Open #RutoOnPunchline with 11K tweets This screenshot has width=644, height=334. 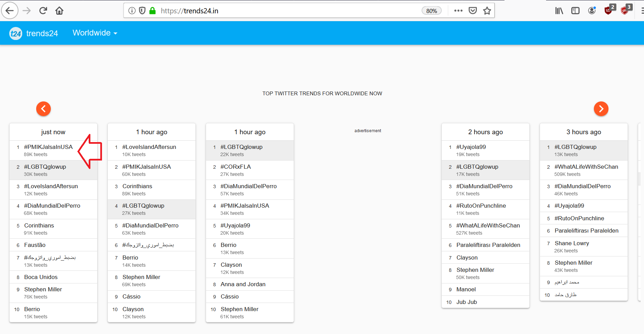[481, 206]
